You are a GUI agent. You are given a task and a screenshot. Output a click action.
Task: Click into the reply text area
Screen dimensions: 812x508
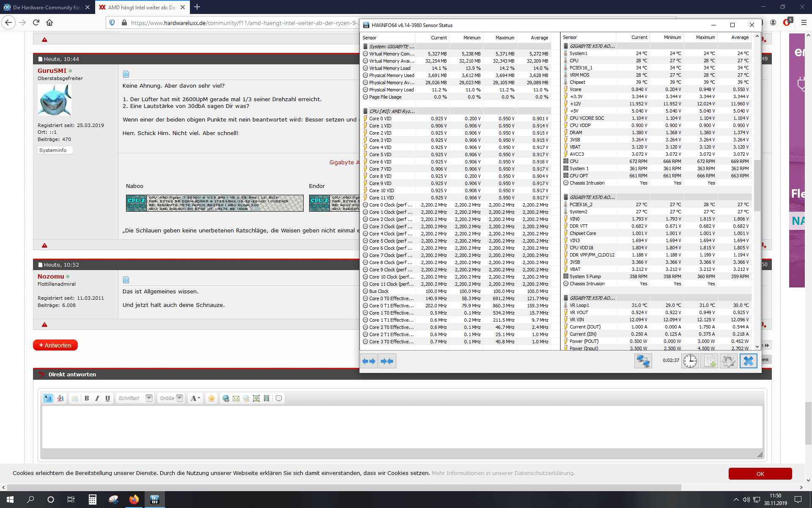pyautogui.click(x=402, y=427)
